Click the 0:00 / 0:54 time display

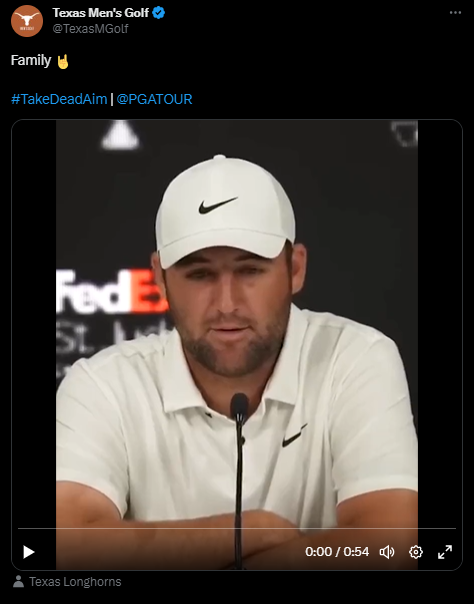pos(337,552)
